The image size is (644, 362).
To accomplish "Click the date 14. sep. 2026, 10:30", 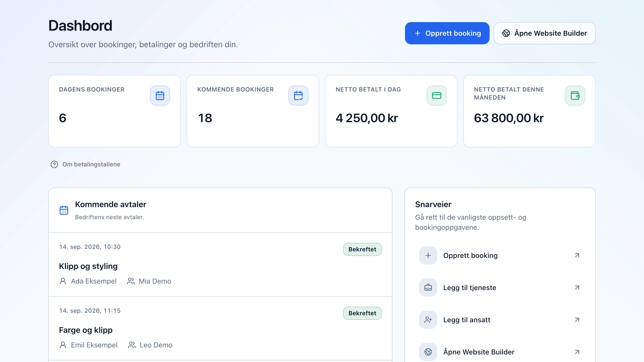I will pyautogui.click(x=90, y=247).
